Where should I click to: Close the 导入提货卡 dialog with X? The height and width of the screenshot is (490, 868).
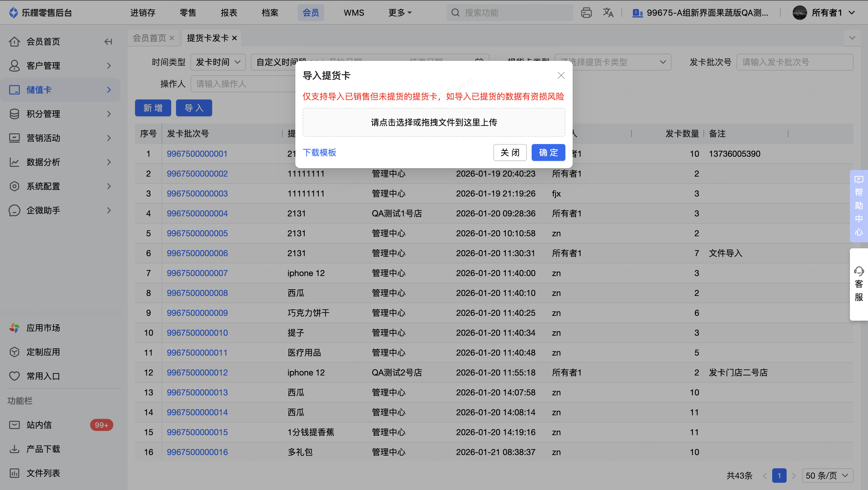point(561,75)
